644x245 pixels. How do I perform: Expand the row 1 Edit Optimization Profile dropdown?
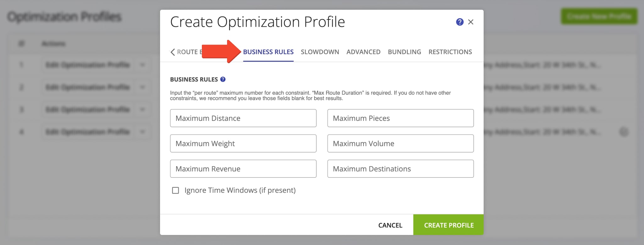[x=142, y=65]
